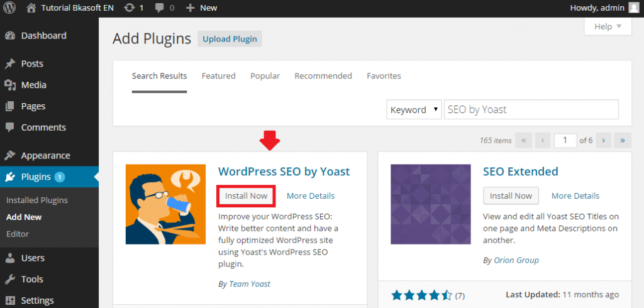Click the plugin search text field
644x308 pixels.
[x=531, y=109]
